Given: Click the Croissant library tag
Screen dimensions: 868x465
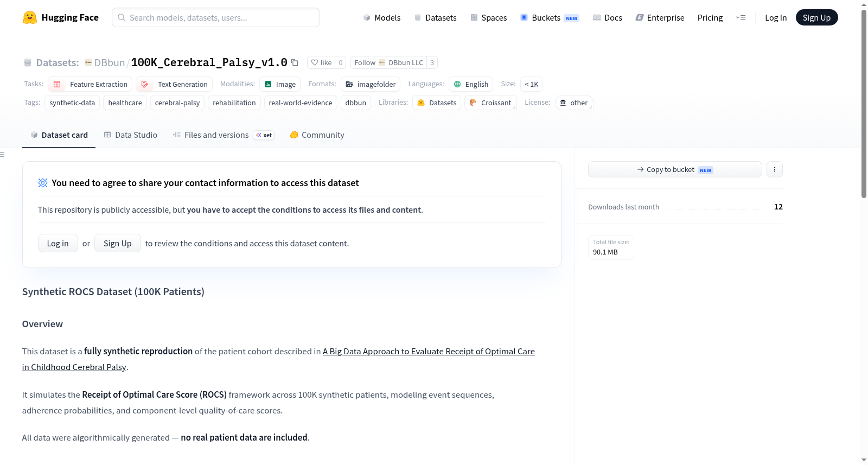Looking at the screenshot, I should (490, 103).
